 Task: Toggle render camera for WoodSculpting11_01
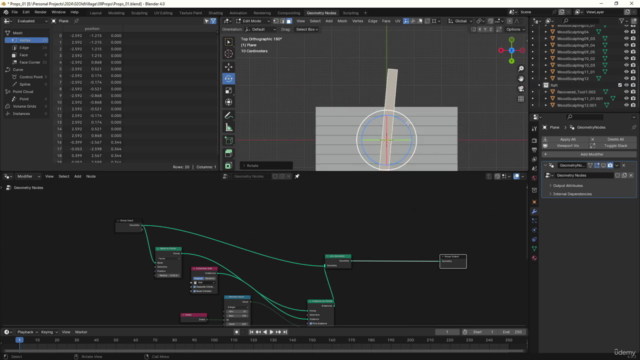click(x=633, y=72)
